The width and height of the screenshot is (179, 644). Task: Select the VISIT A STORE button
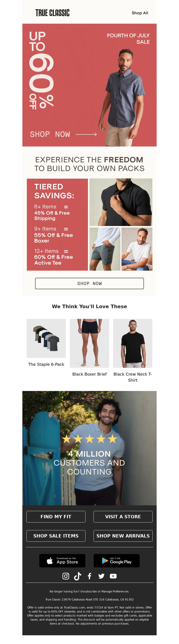(x=123, y=517)
